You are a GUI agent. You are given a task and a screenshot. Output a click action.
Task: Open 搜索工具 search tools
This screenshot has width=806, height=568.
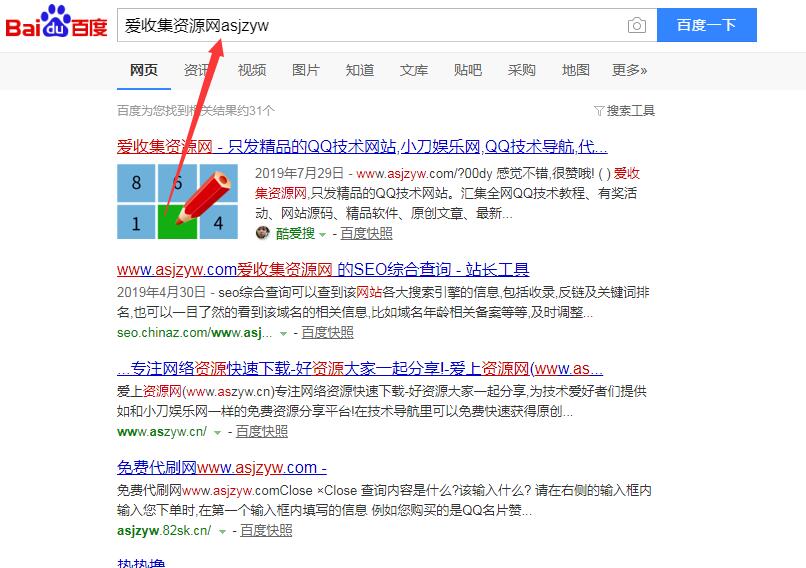click(630, 111)
